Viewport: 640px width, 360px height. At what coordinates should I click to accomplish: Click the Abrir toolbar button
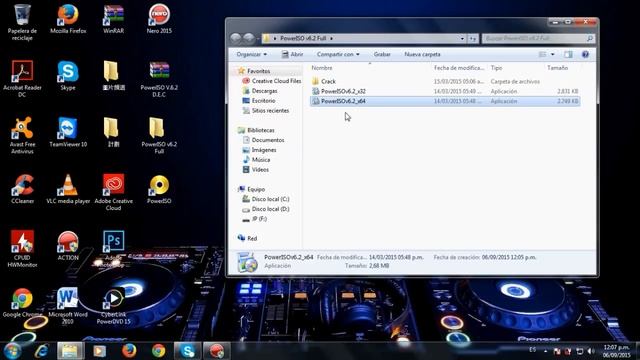click(x=292, y=54)
